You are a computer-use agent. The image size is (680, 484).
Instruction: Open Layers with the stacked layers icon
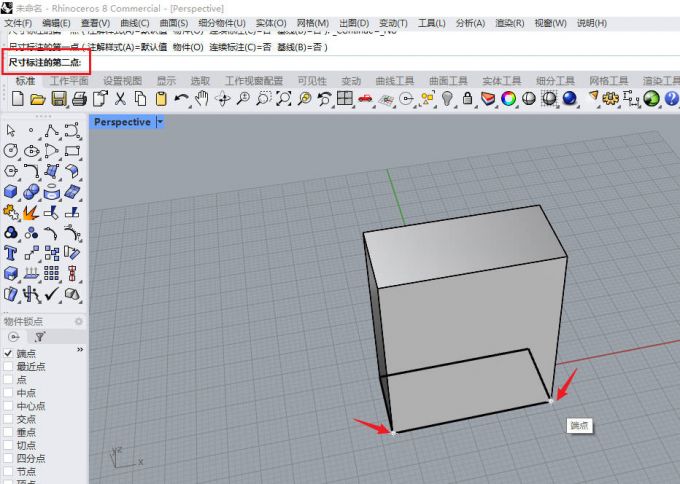point(488,99)
